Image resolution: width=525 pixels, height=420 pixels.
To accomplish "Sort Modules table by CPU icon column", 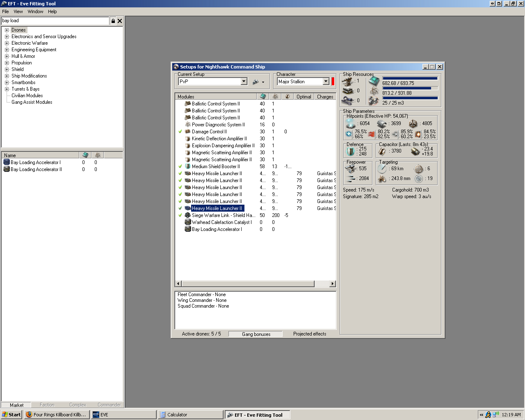I will [263, 96].
